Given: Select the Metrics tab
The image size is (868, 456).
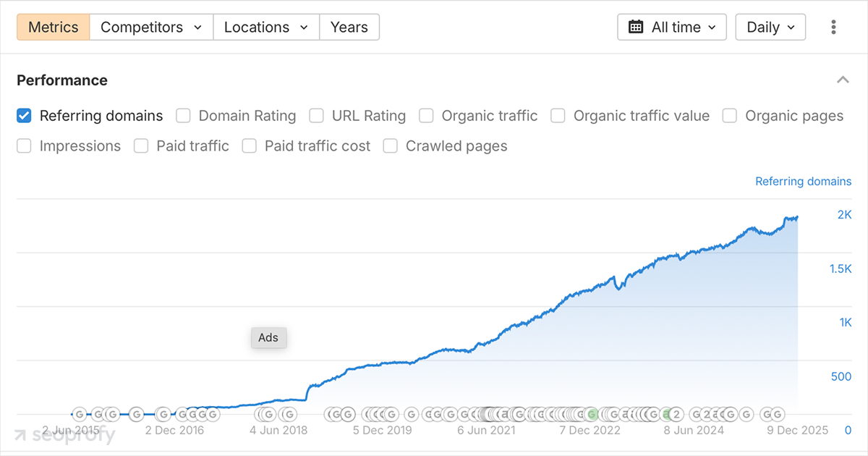Looking at the screenshot, I should pos(52,27).
